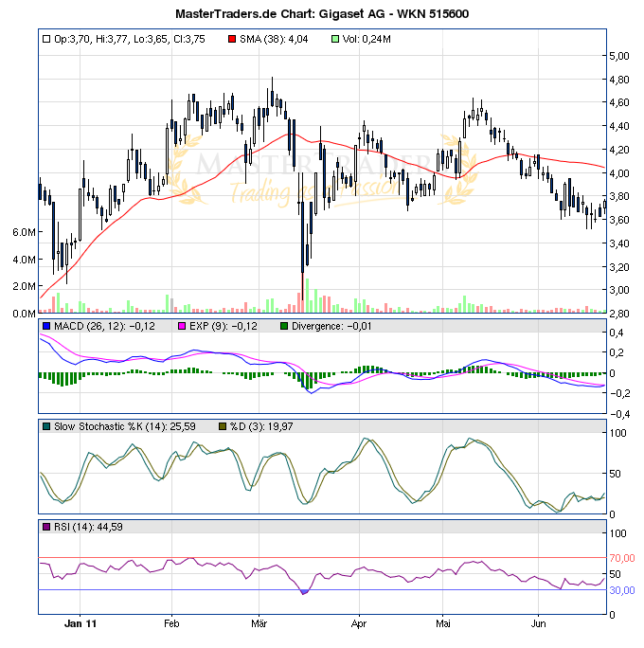Image resolution: width=644 pixels, height=648 pixels.
Task: Click the 3,00 price axis value
Action: click(619, 290)
